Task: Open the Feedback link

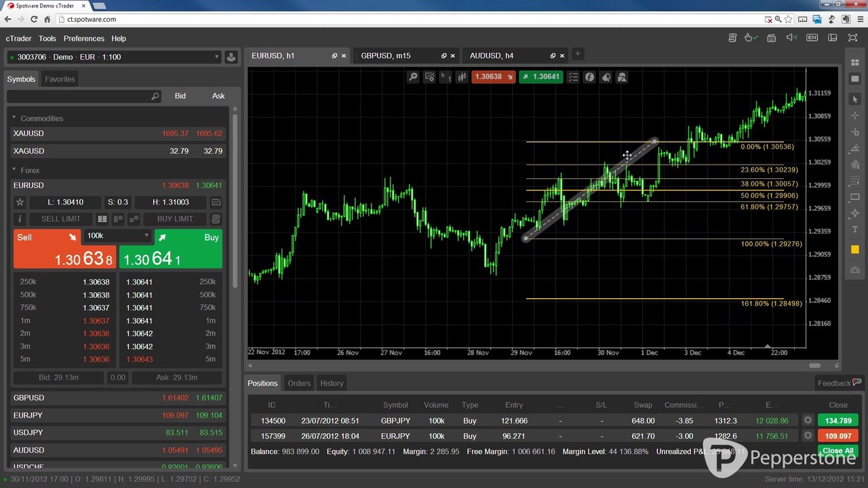Action: coord(840,383)
